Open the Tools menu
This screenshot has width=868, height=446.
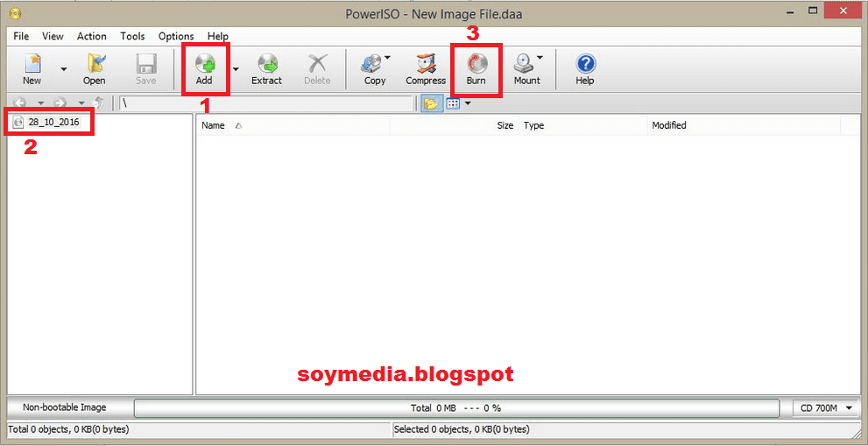132,36
